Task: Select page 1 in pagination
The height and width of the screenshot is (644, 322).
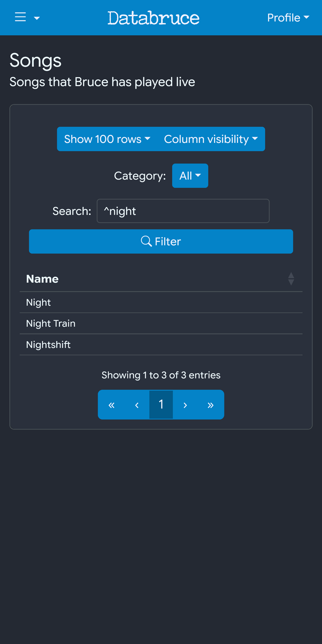Action: [161, 405]
